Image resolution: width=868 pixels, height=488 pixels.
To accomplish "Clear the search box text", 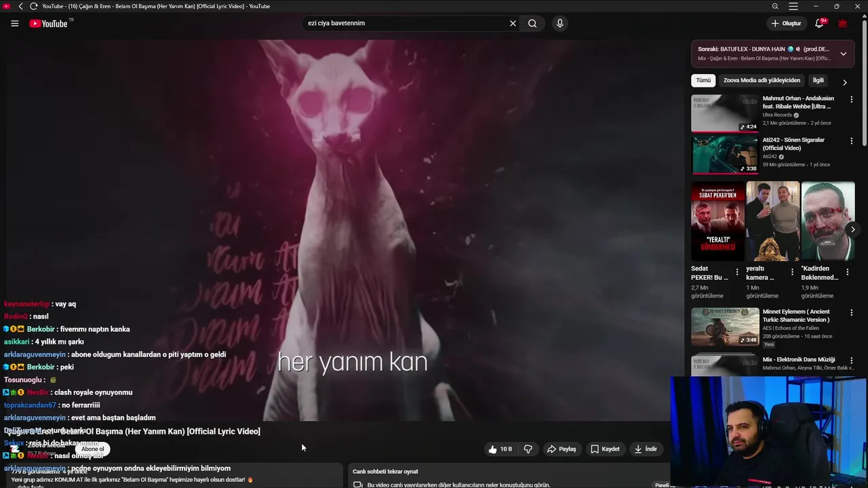I will pyautogui.click(x=513, y=23).
